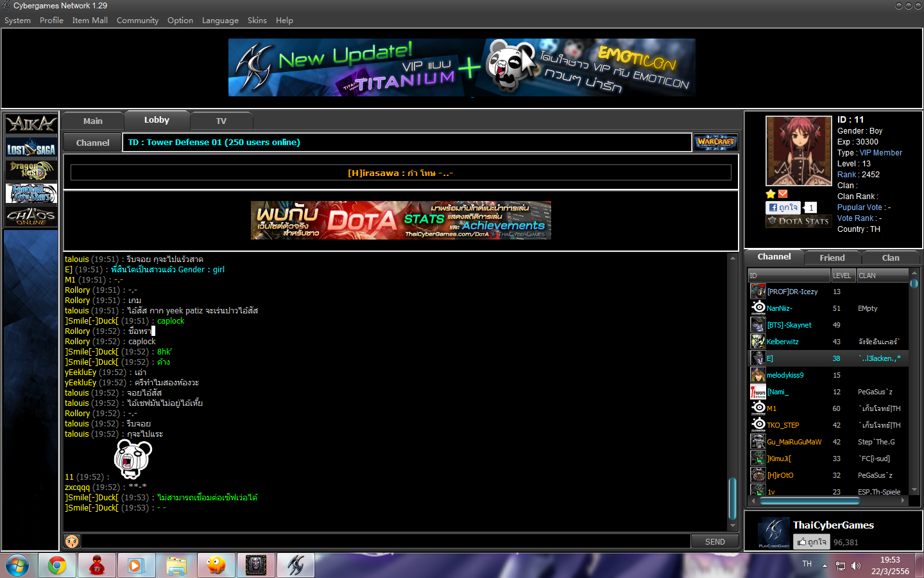Click the user list vertical scrollbar thumb
This screenshot has width=924, height=578.
(914, 283)
